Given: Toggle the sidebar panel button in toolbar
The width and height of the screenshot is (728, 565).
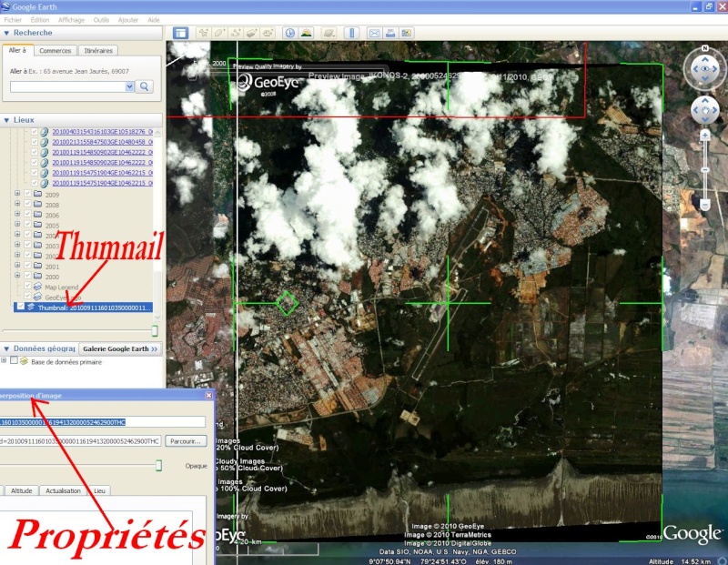Looking at the screenshot, I should point(180,33).
